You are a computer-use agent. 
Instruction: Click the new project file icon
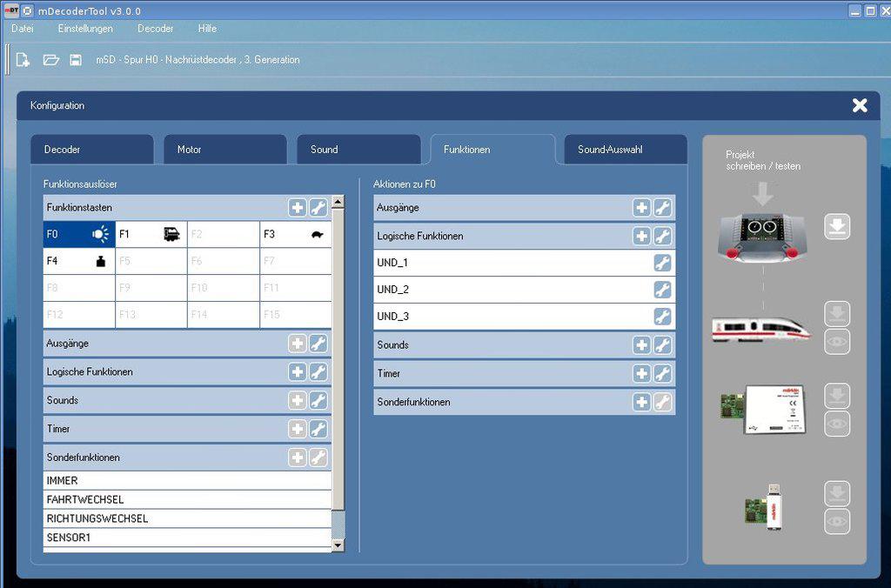pos(23,60)
